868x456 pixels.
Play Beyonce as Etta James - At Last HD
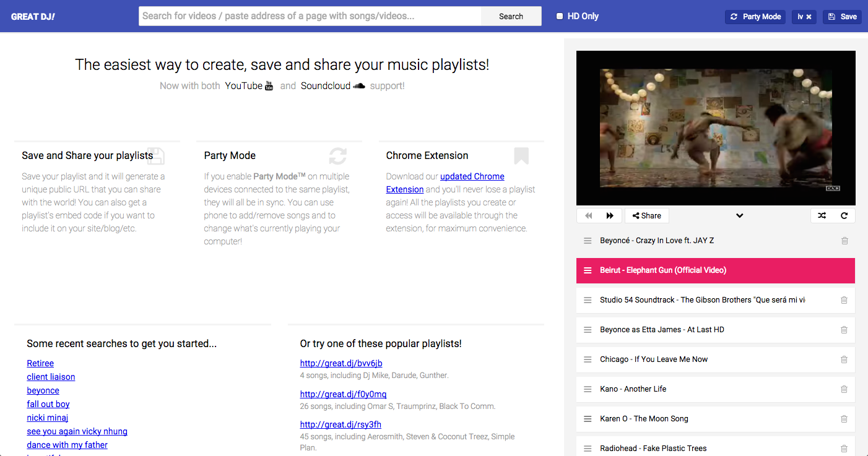click(662, 330)
